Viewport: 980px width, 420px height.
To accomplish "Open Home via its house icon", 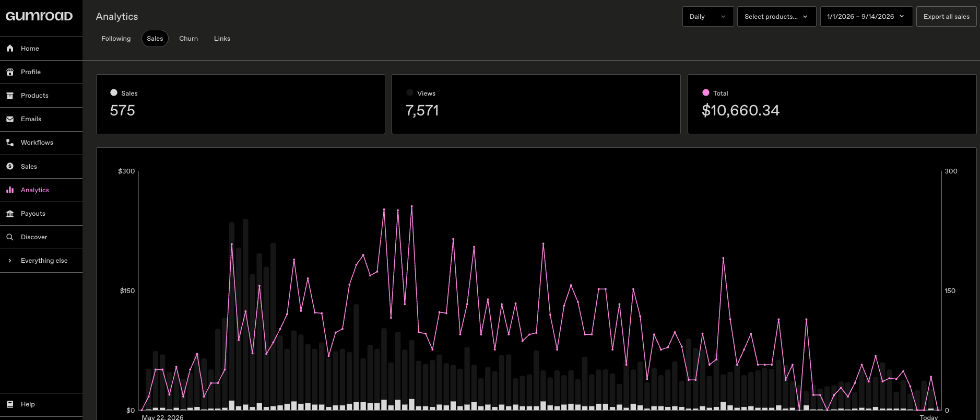I will pyautogui.click(x=10, y=48).
